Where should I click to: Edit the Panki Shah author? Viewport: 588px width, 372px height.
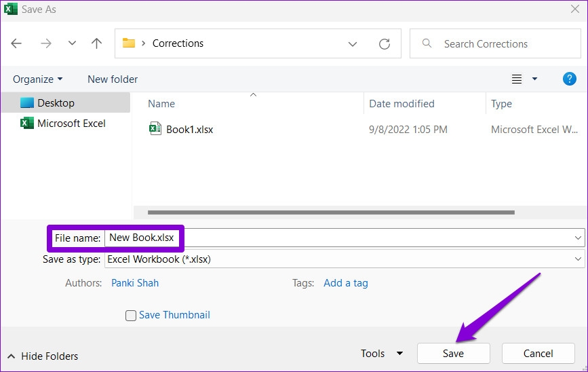click(135, 283)
